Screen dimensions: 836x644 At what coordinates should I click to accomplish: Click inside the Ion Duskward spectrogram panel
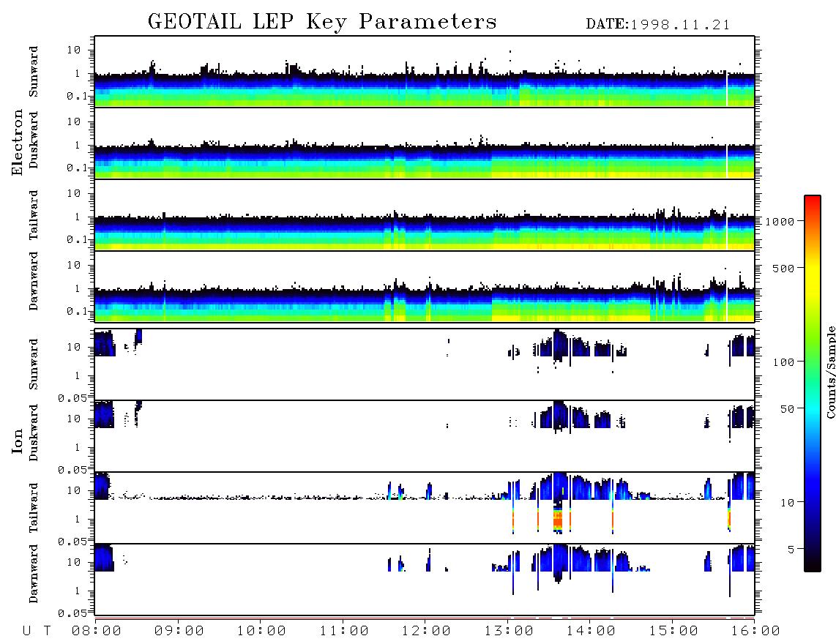[425, 436]
